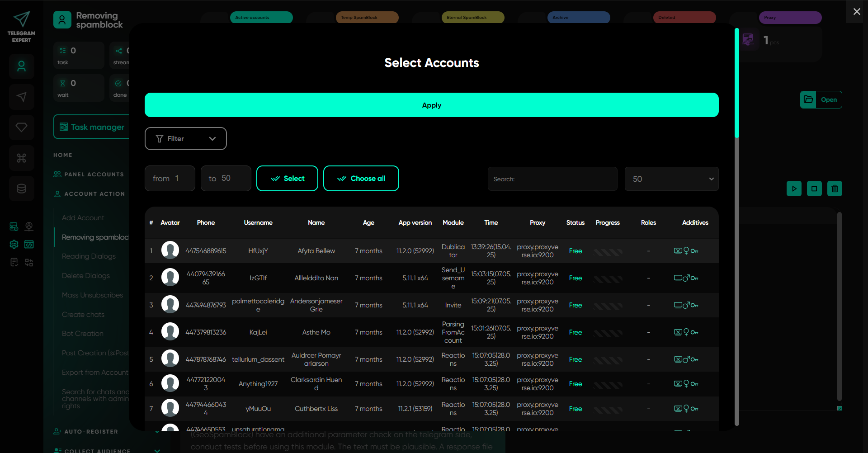The width and height of the screenshot is (868, 453).
Task: Click the heart icon in left sidebar
Action: 21,127
